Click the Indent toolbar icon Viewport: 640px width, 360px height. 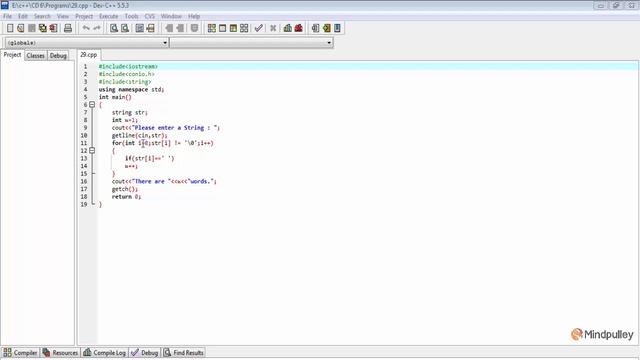(x=169, y=28)
